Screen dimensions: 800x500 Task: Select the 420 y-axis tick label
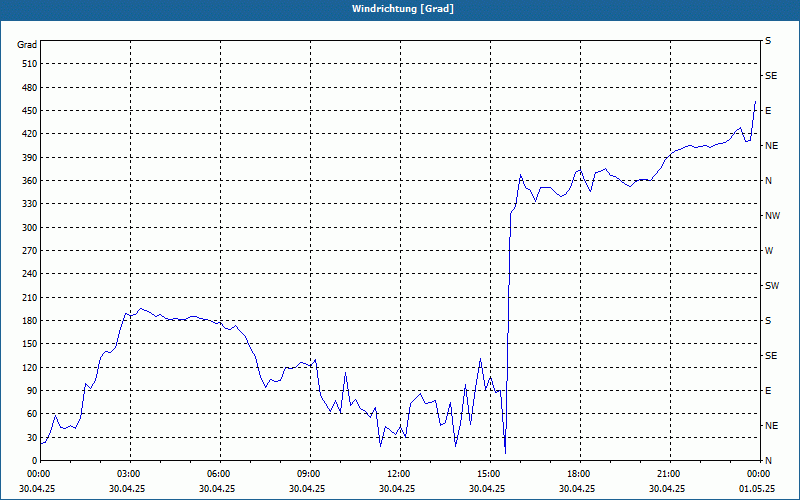click(x=30, y=134)
